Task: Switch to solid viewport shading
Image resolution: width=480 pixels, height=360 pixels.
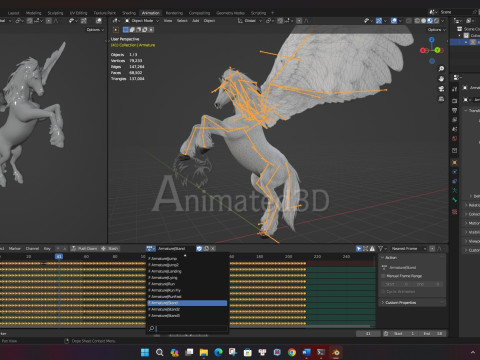Action: [424, 21]
